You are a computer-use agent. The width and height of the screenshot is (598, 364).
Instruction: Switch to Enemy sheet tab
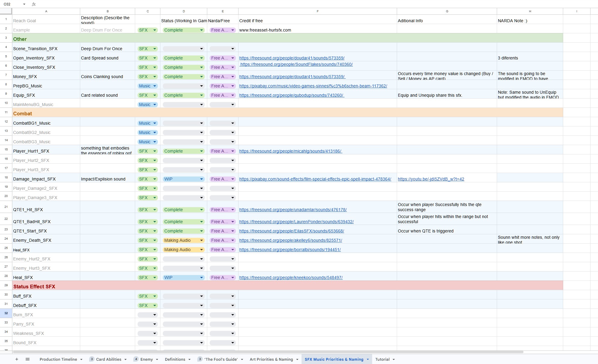click(x=147, y=359)
